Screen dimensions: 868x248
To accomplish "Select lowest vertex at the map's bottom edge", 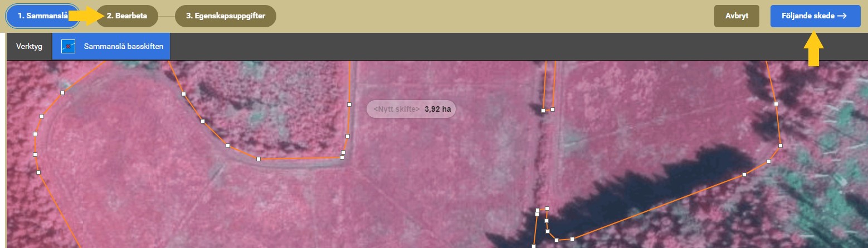I will click(534, 246).
